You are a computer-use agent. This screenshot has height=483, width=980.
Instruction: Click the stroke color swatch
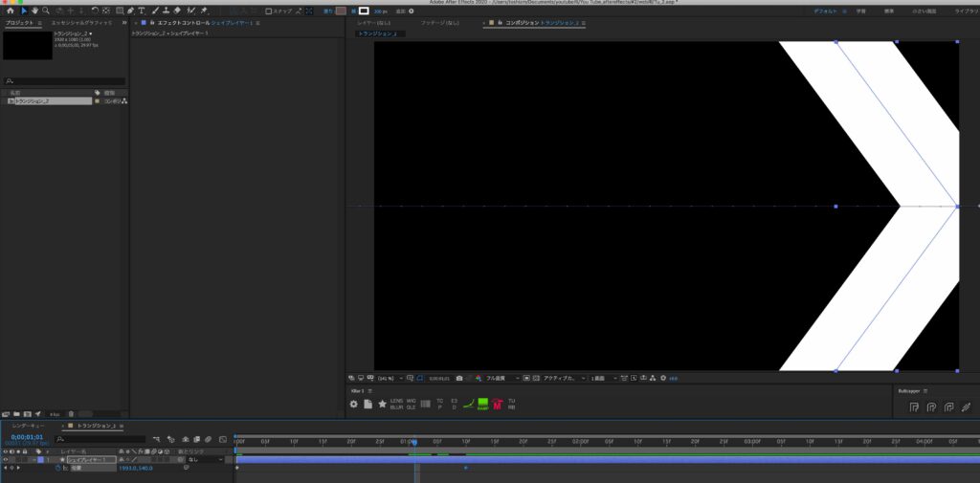[x=364, y=11]
